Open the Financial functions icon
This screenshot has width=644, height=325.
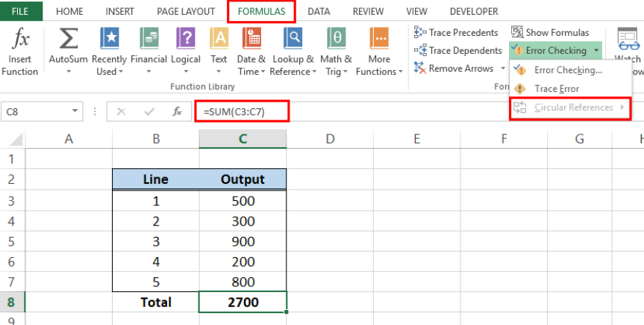click(x=149, y=39)
